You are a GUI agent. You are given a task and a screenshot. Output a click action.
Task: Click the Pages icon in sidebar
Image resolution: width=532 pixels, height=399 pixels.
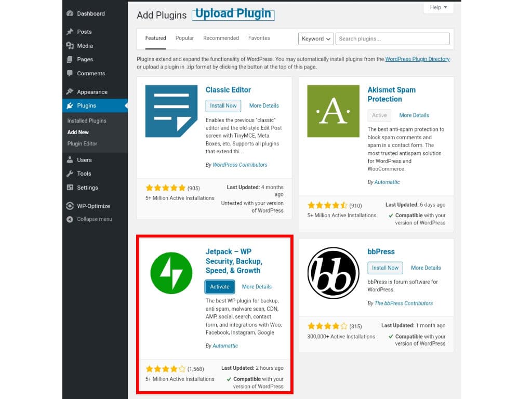click(70, 59)
